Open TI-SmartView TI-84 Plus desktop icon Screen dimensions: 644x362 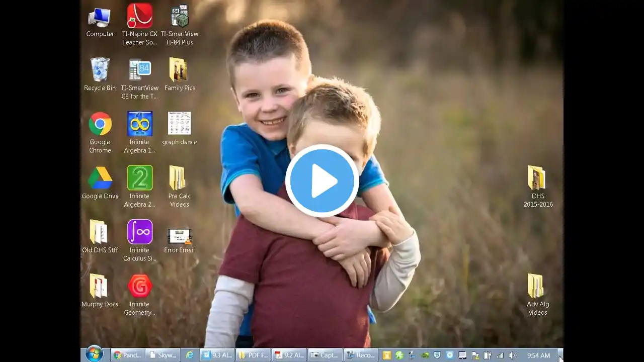[x=179, y=17]
